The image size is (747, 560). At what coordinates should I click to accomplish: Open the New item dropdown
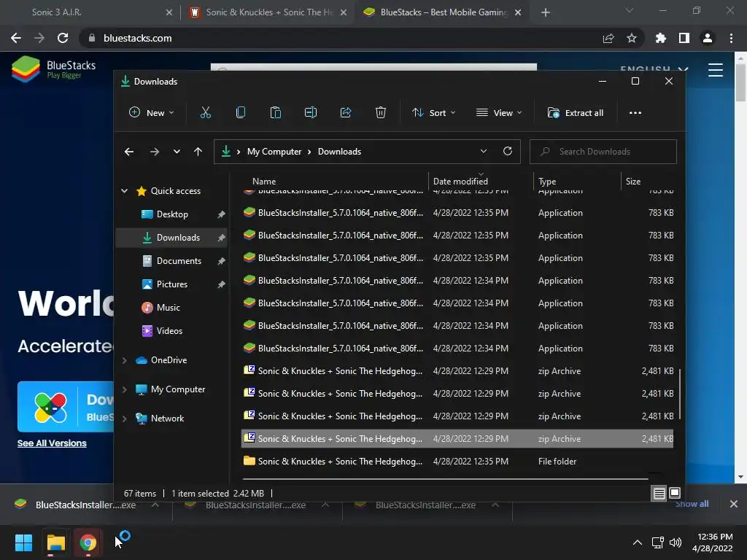point(152,113)
